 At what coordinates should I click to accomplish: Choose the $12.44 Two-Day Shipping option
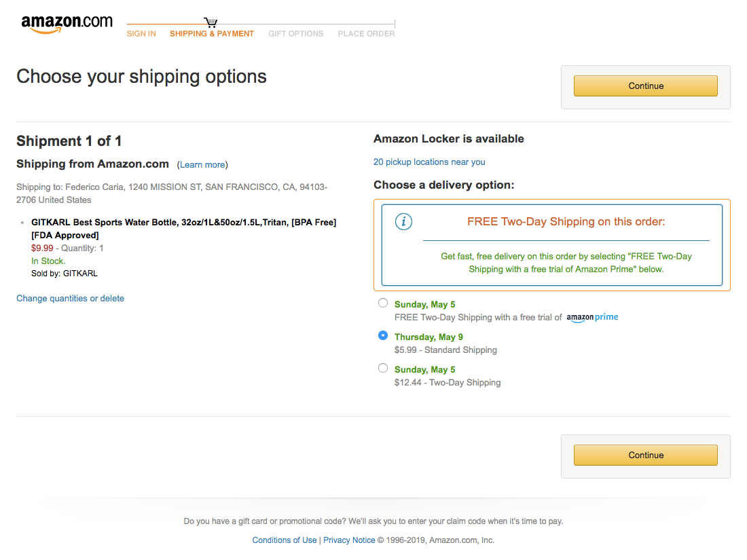tap(383, 368)
